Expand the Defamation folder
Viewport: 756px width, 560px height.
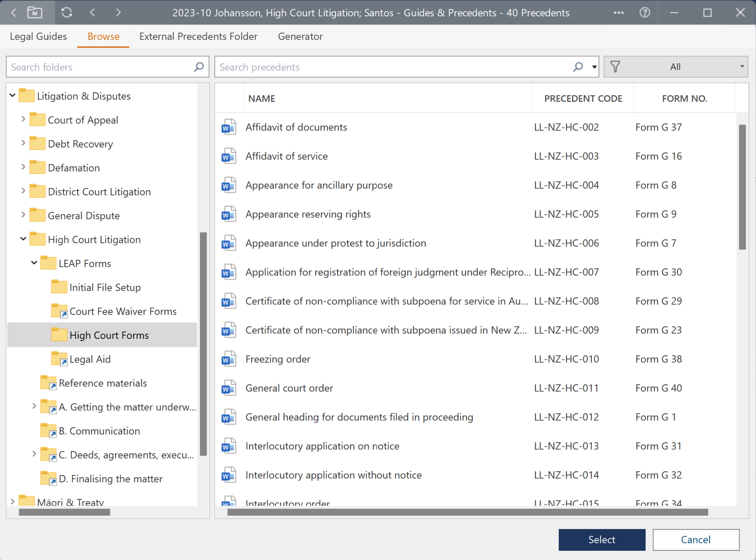(23, 167)
